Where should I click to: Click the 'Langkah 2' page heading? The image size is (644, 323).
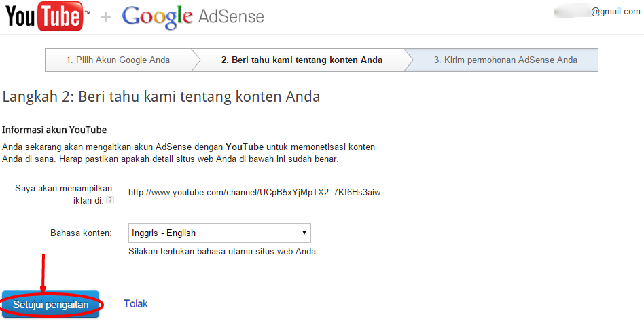(161, 97)
